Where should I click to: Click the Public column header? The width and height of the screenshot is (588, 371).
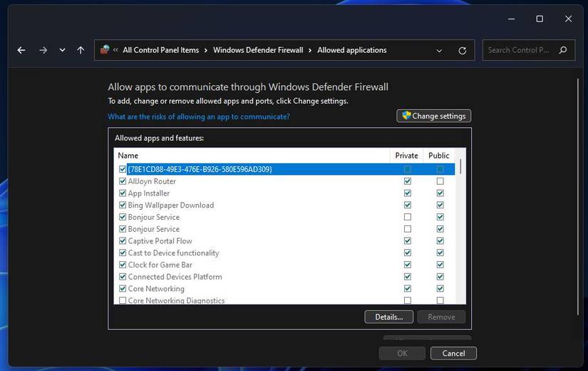pyautogui.click(x=439, y=156)
